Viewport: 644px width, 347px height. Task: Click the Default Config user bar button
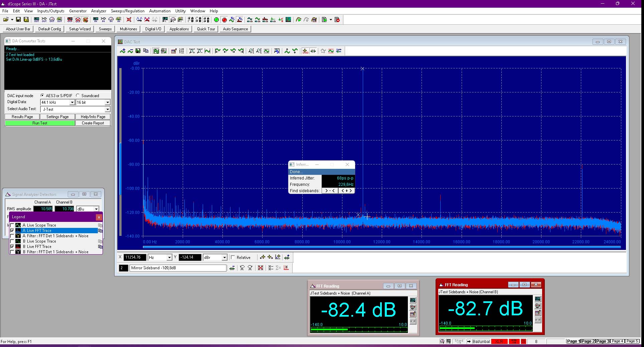point(50,29)
